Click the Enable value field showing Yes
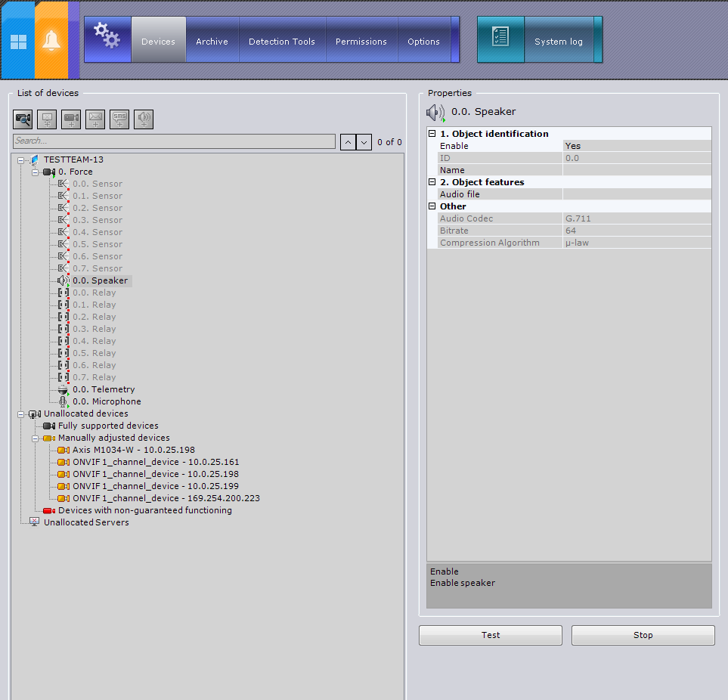The width and height of the screenshot is (728, 700). [637, 146]
